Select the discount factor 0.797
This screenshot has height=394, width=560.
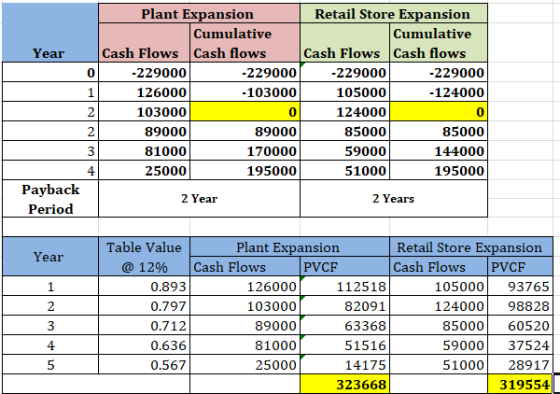coord(144,306)
